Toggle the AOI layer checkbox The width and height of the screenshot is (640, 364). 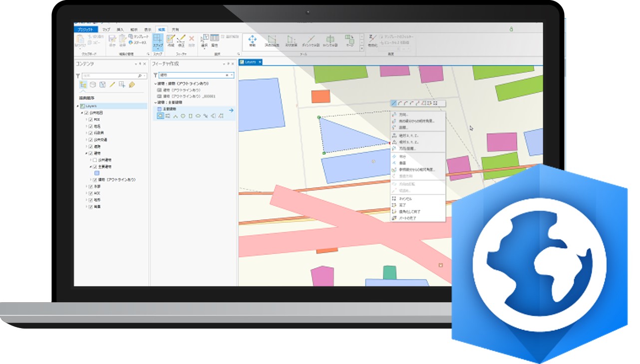(x=91, y=193)
